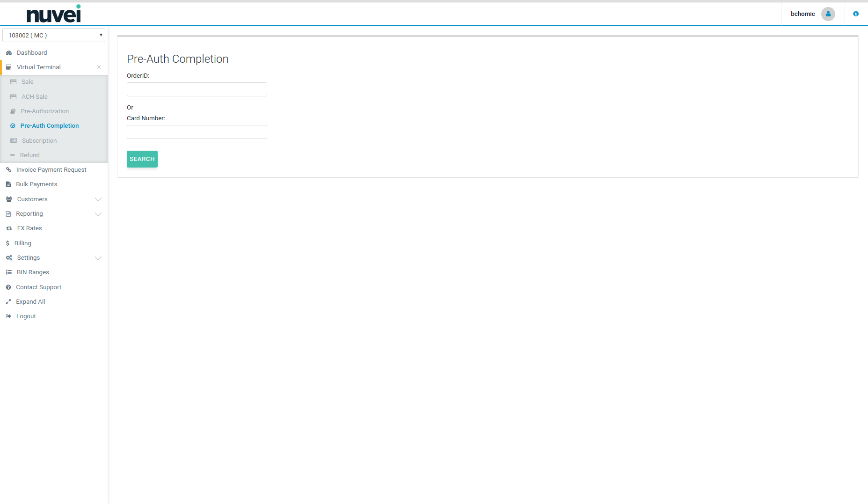Expand the Customers menu chevron

[98, 199]
